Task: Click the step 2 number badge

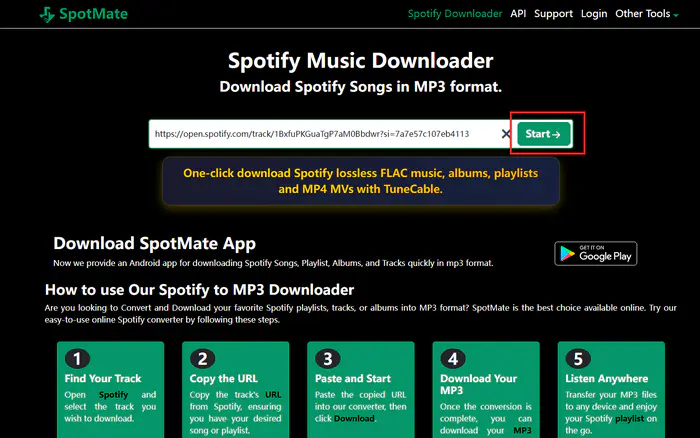Action: 202,359
